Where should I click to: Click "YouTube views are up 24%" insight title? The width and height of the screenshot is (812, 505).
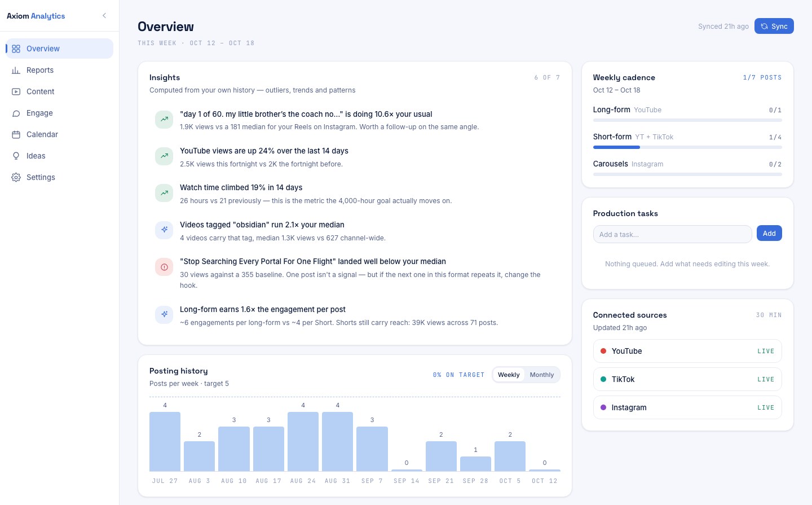coord(264,151)
